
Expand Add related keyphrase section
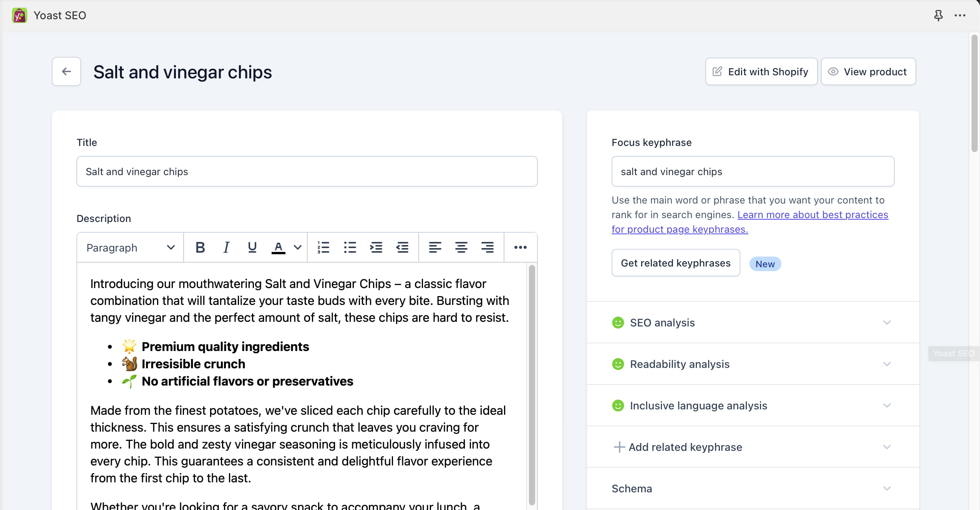(x=753, y=447)
